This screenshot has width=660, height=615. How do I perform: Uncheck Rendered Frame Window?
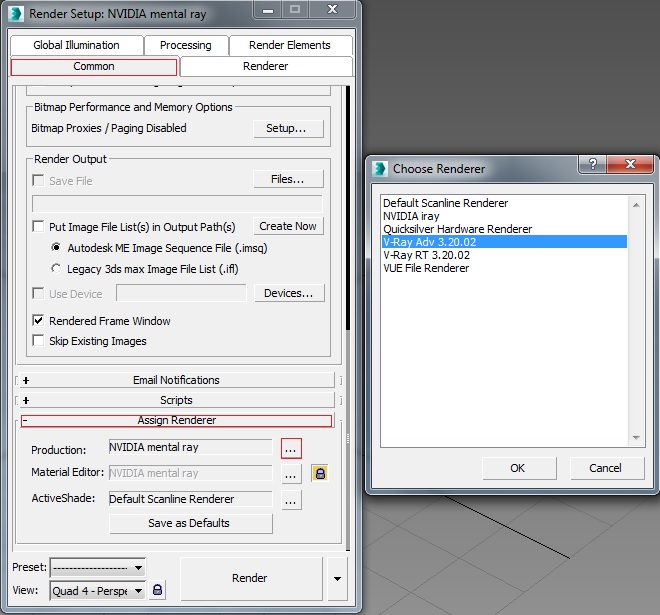(x=38, y=320)
